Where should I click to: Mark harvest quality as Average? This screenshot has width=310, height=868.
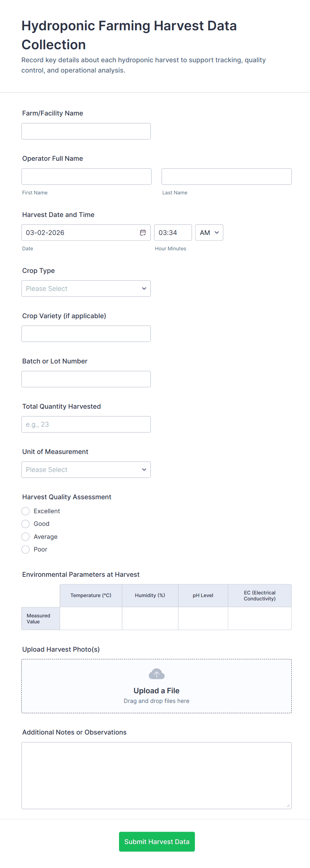26,537
